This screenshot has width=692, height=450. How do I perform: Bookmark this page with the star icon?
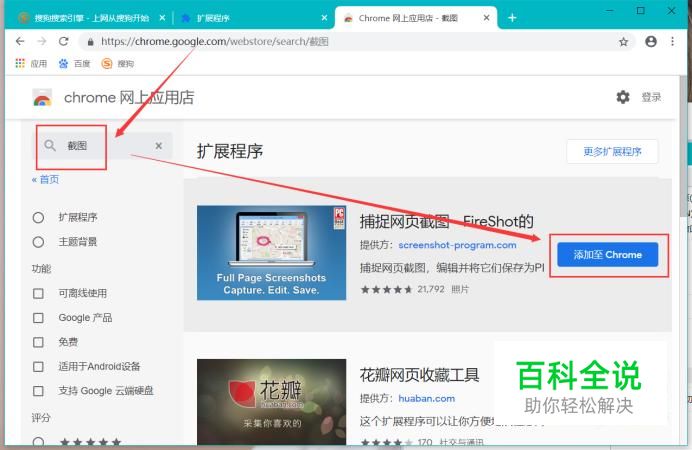(623, 42)
